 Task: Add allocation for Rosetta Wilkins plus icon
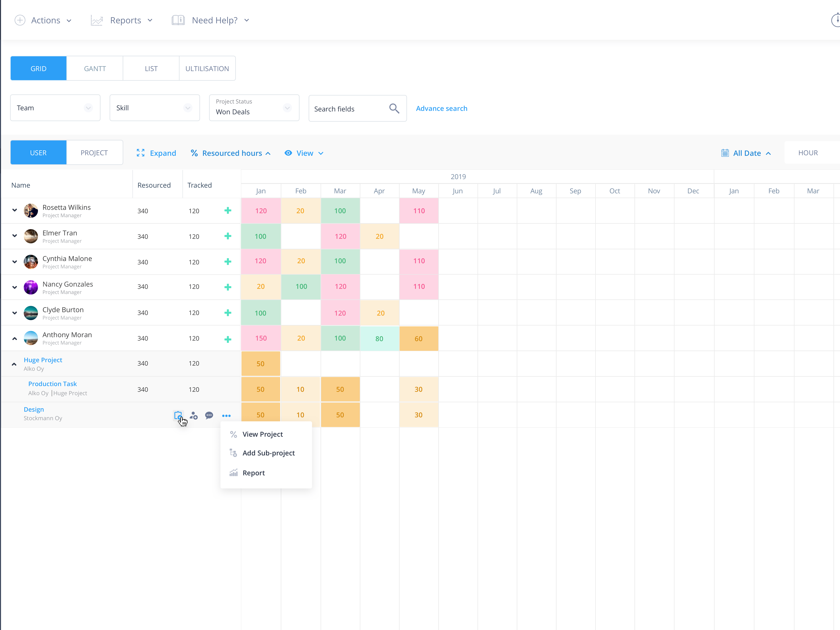[228, 210]
